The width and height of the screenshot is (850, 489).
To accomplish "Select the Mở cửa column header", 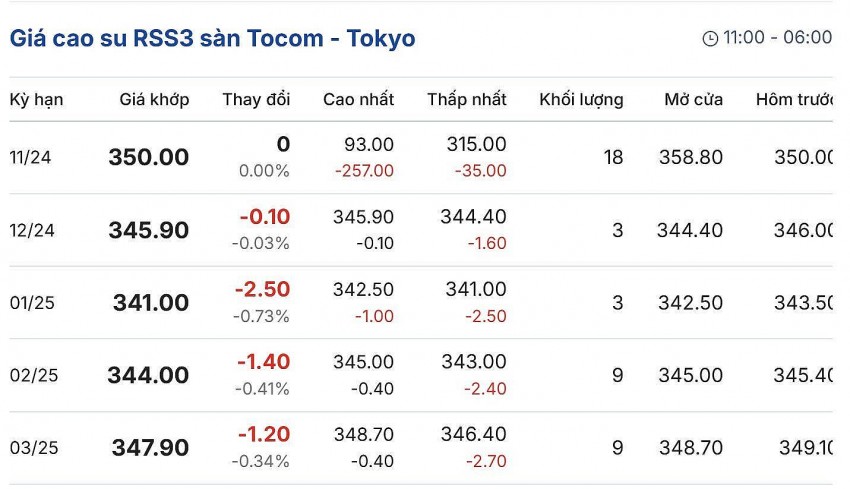I will coord(693,100).
